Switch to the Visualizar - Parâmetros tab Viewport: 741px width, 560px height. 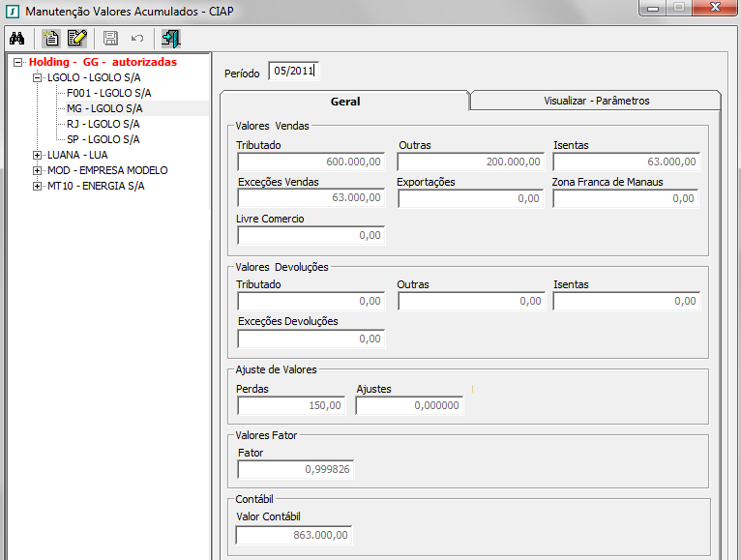(596, 101)
